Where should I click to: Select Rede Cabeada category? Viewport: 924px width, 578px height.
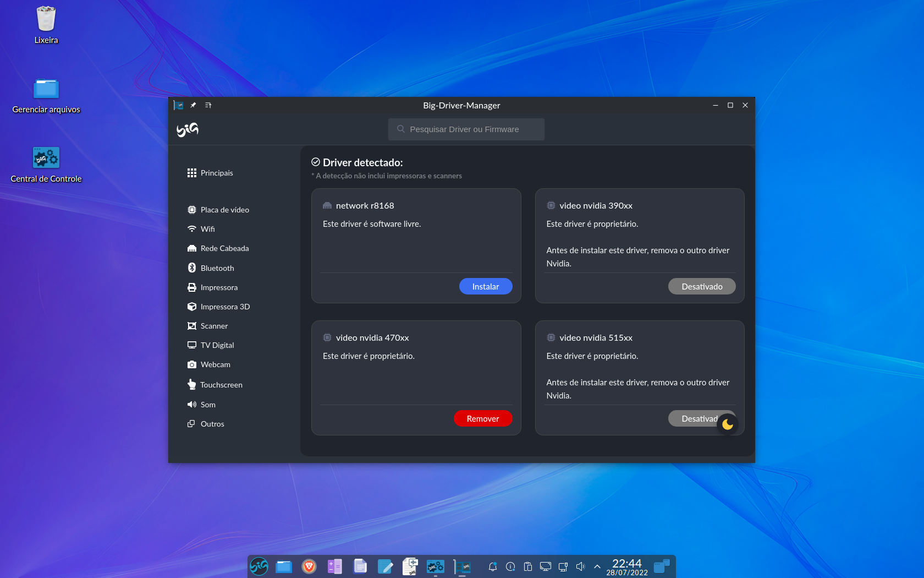tap(218, 248)
